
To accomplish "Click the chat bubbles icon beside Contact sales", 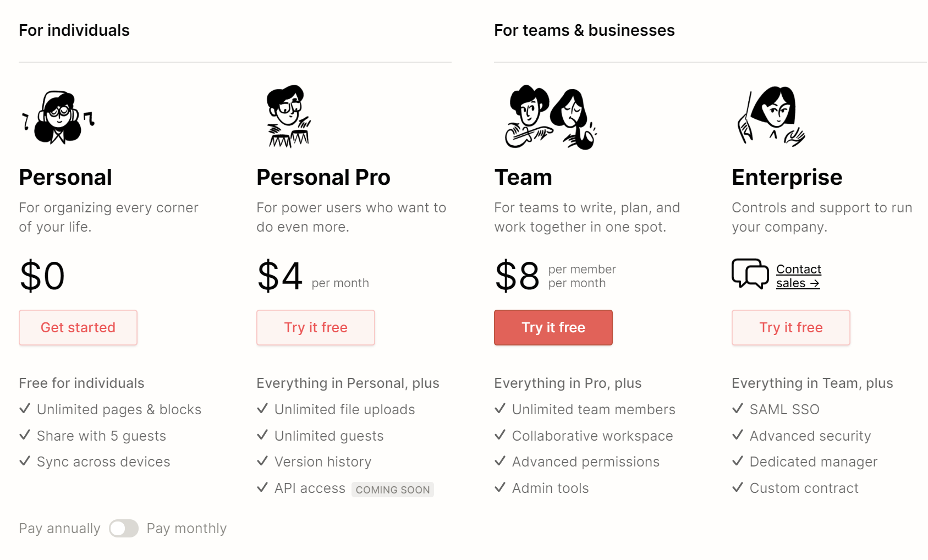I will [x=750, y=273].
